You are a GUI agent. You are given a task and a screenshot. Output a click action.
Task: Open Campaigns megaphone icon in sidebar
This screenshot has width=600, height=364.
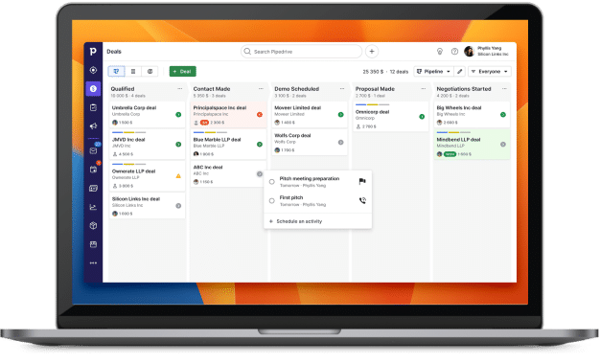(x=93, y=125)
